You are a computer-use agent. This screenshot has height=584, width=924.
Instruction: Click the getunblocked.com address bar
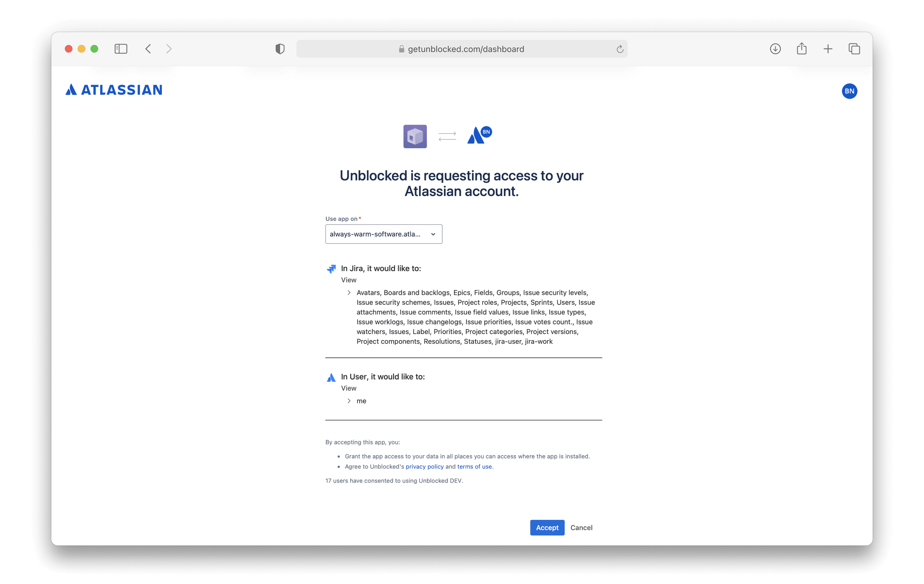pos(462,49)
